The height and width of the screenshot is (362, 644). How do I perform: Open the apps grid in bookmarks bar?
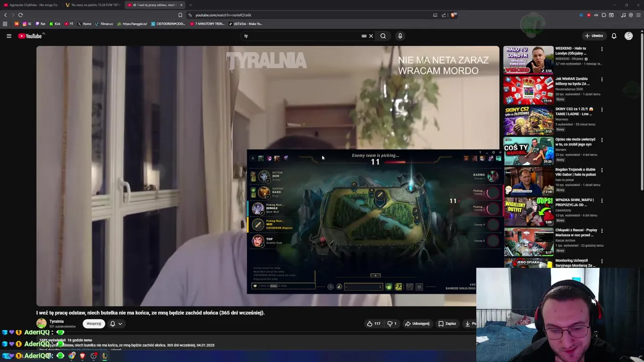point(5,24)
